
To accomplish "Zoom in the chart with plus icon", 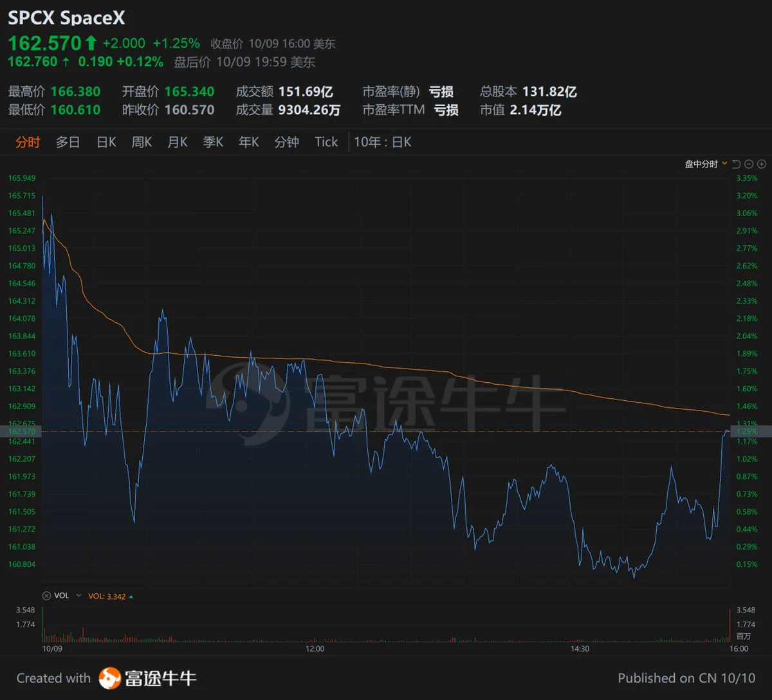I will coord(762,165).
